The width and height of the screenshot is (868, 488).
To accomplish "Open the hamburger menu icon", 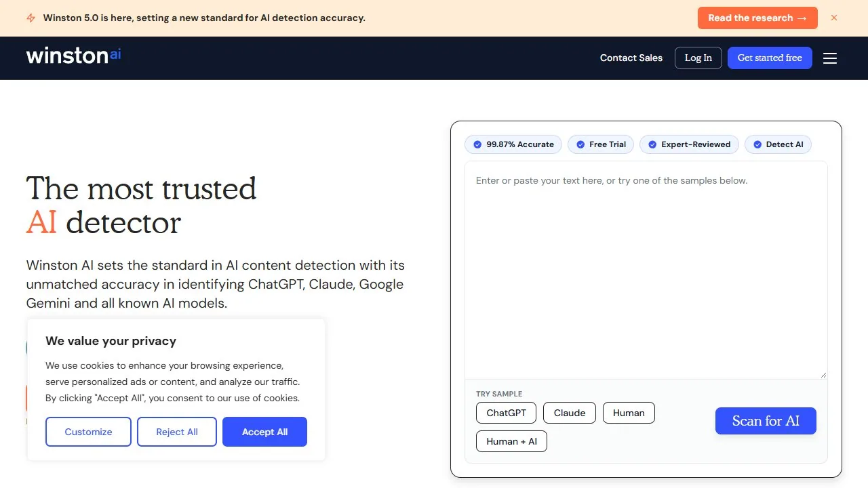I will coord(830,58).
